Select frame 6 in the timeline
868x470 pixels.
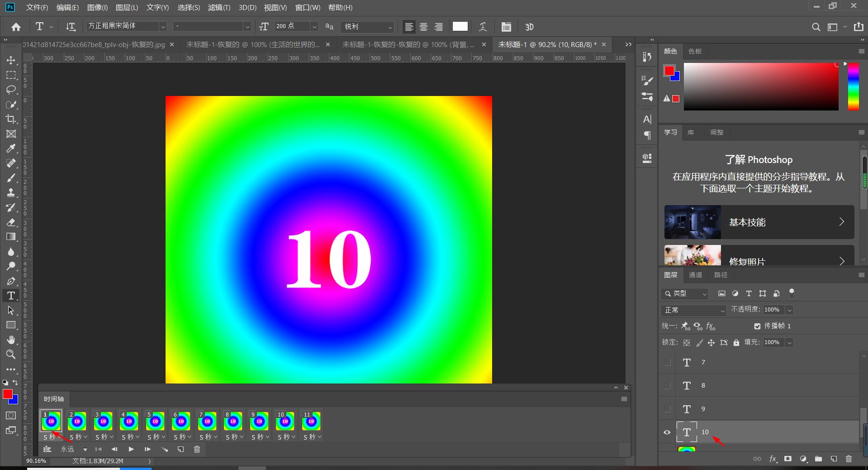click(x=181, y=421)
